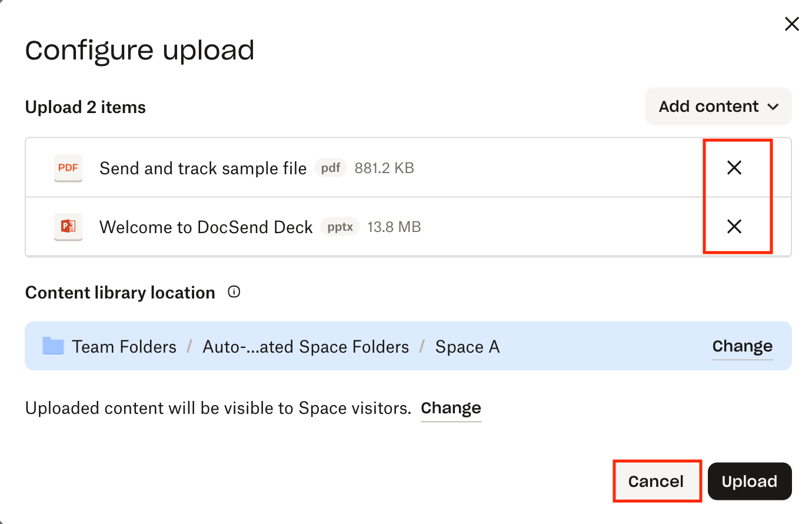The width and height of the screenshot is (812, 524).
Task: Click the Send and track sample file name
Action: [x=203, y=168]
